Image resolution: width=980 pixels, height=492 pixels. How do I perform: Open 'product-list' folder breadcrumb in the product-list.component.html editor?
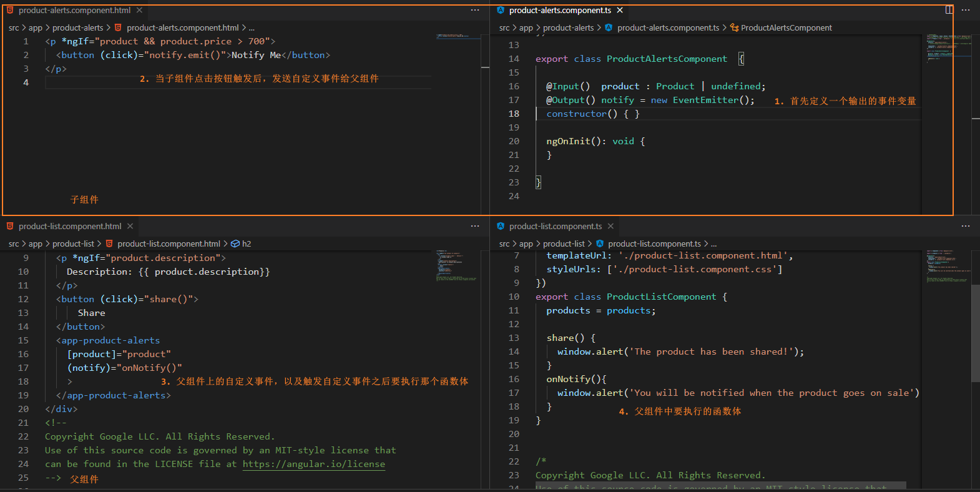73,244
